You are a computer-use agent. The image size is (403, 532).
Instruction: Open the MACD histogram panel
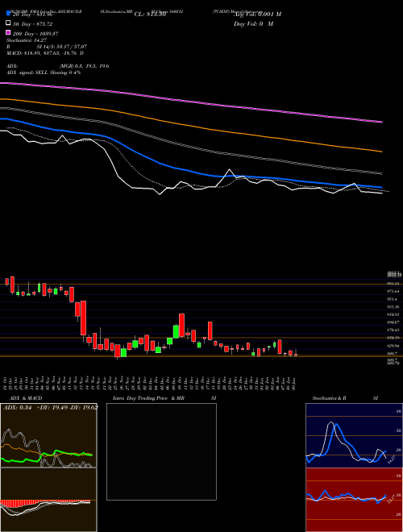tap(48, 500)
